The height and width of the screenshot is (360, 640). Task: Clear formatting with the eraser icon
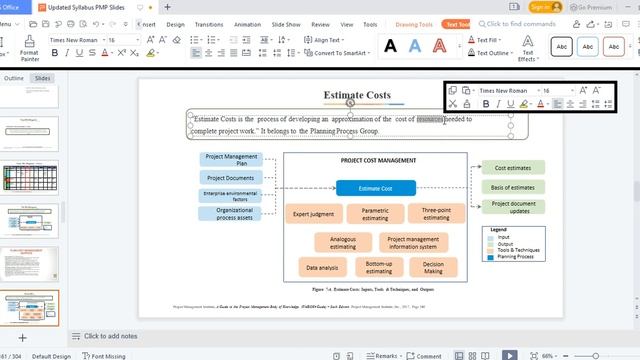[177, 40]
